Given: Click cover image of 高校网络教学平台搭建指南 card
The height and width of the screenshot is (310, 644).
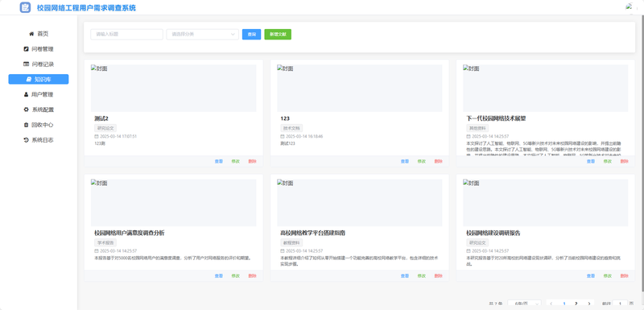Looking at the screenshot, I should 359,202.
